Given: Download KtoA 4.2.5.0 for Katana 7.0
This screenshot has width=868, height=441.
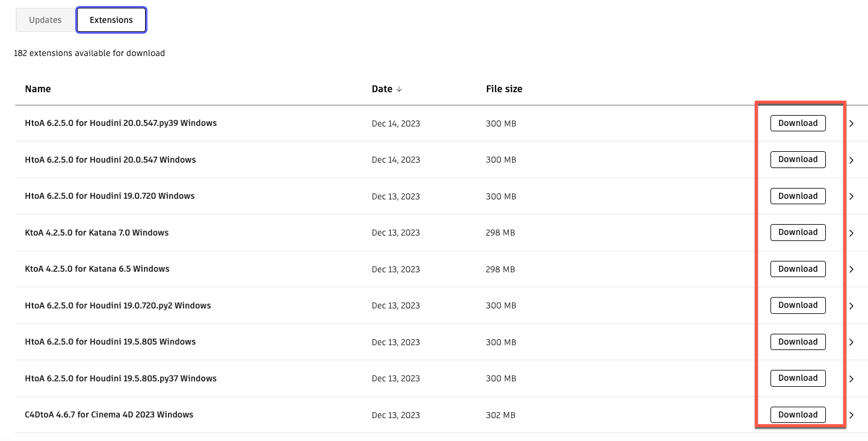Looking at the screenshot, I should (798, 233).
